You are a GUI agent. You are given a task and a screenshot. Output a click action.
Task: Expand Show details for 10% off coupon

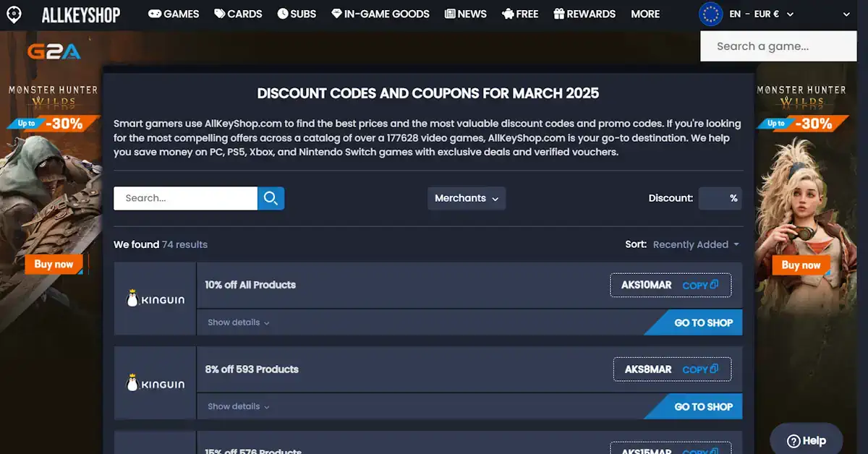point(238,322)
